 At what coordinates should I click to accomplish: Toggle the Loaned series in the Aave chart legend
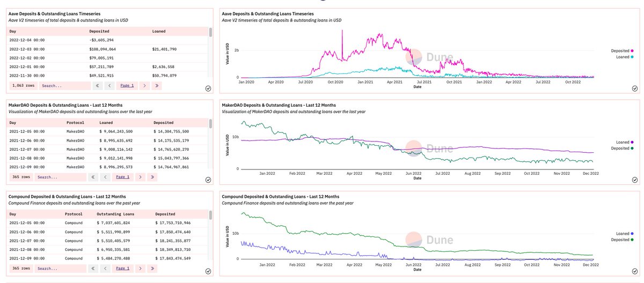point(626,56)
